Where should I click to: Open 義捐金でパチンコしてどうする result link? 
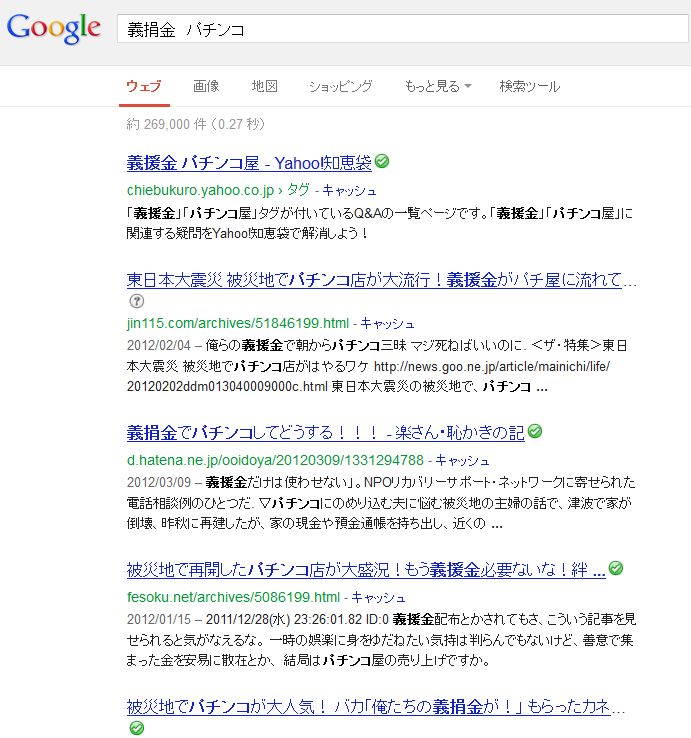tap(325, 432)
